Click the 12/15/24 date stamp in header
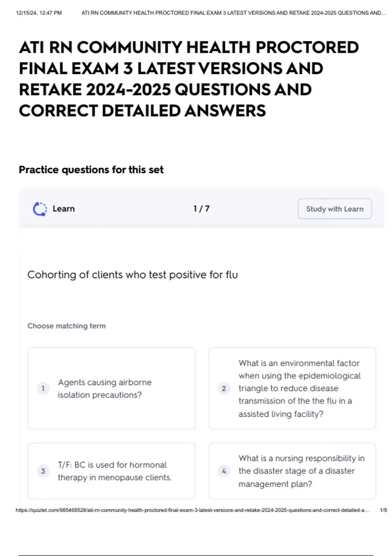392x556 pixels. [x=39, y=13]
